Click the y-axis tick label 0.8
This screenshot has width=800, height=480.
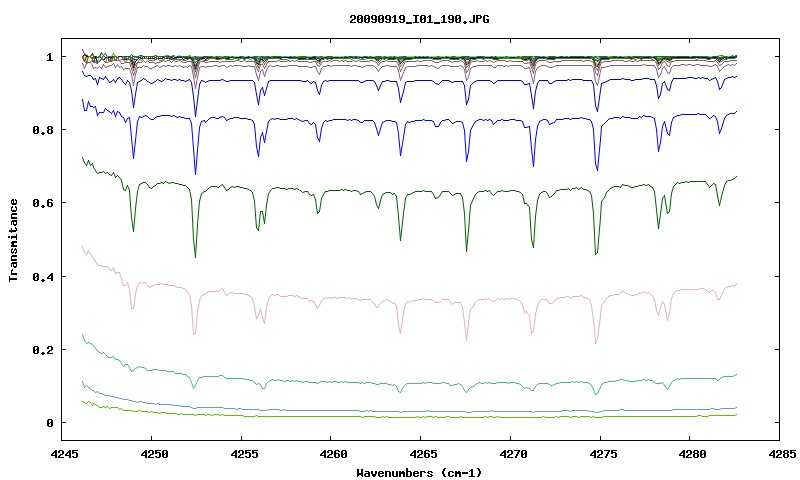(43, 130)
